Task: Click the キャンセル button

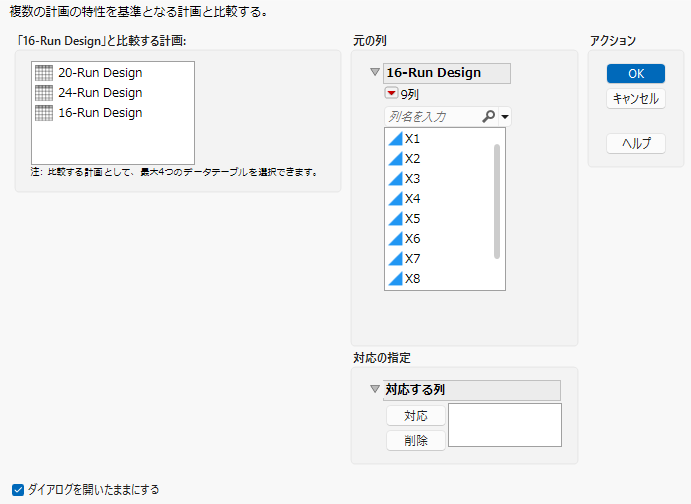Action: [x=635, y=99]
